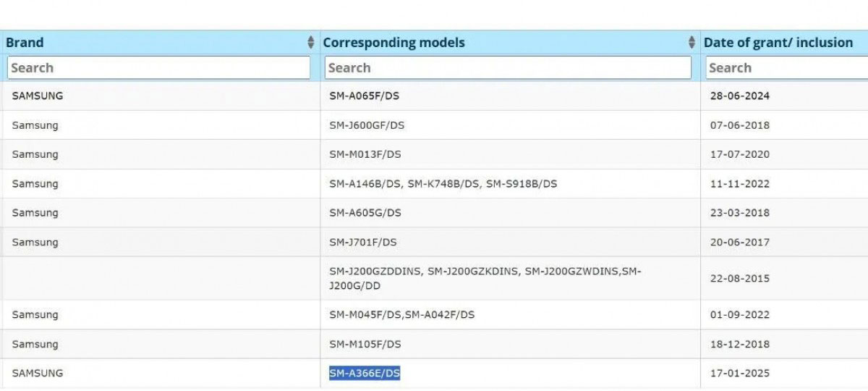Screen dimensions: 868x391
Task: Select the SM-A605G/DS model cell
Action: [365, 213]
